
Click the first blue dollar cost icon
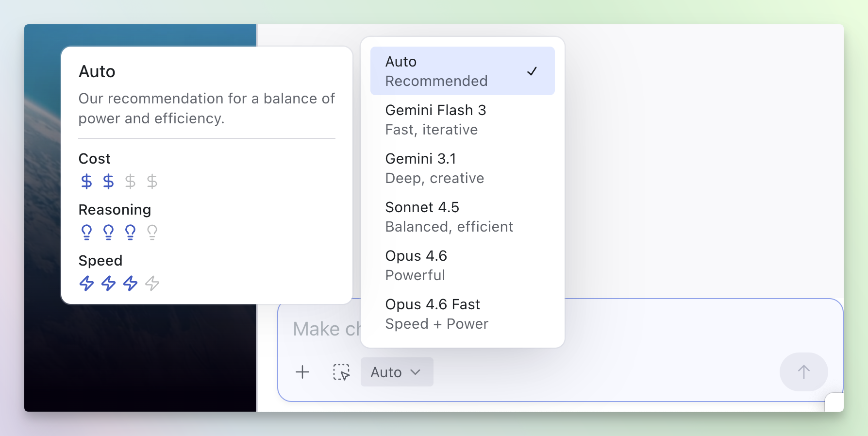[86, 182]
